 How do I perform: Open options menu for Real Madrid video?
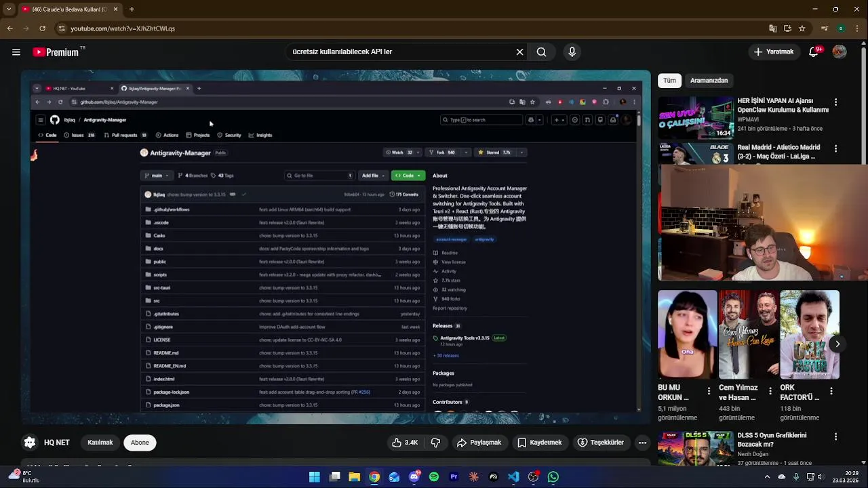click(835, 148)
